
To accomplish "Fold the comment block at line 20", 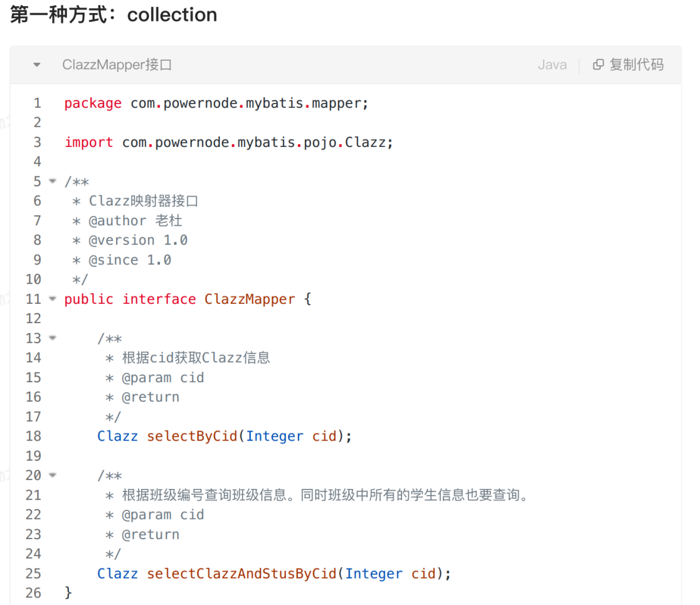I will point(53,475).
